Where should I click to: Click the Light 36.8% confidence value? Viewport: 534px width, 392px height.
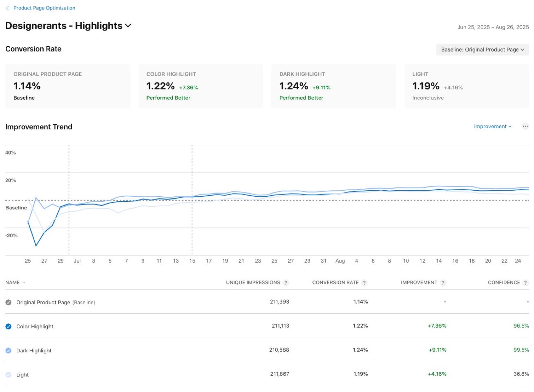point(521,374)
